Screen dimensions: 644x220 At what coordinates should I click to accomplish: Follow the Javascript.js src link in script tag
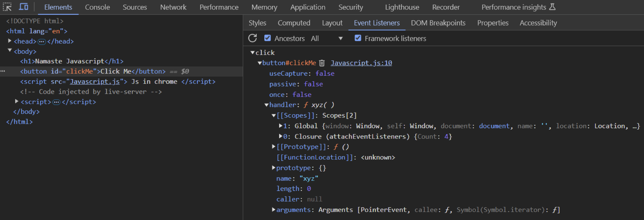pos(95,82)
